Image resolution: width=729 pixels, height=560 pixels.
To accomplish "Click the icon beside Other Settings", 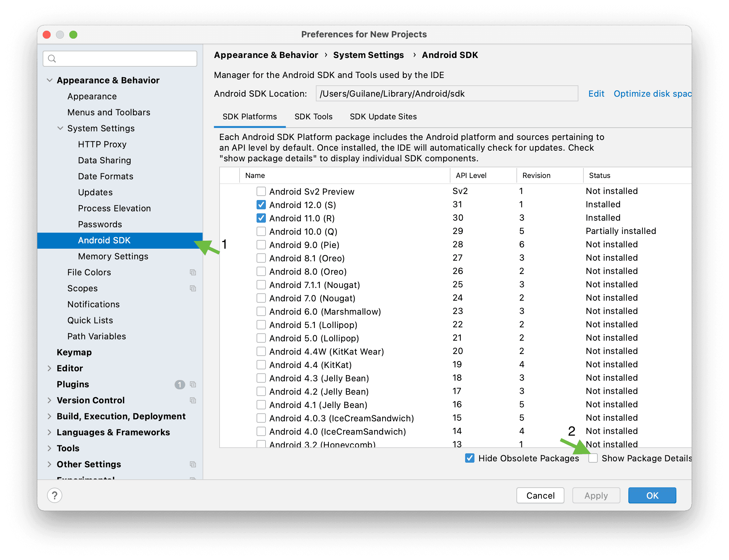I will (x=193, y=464).
